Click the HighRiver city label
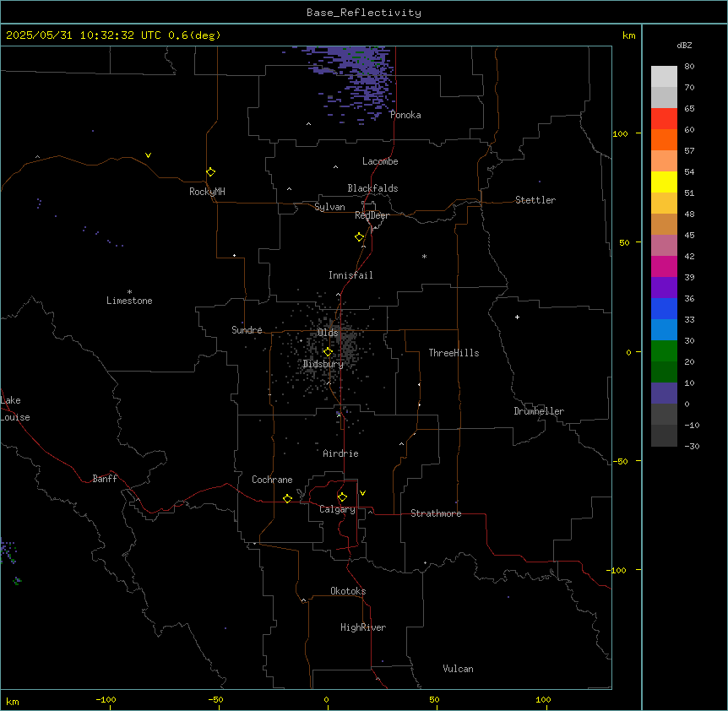Image resolution: width=728 pixels, height=711 pixels. coord(363,627)
